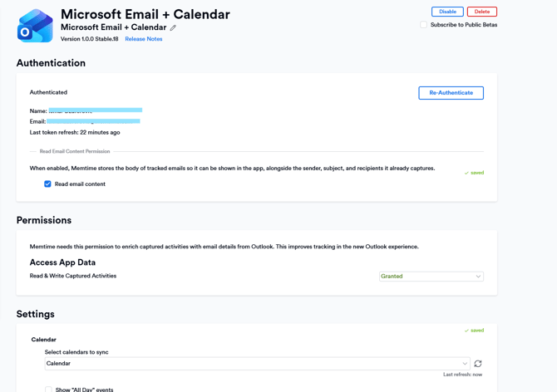Click the Authenticated status text
The width and height of the screenshot is (557, 392).
[48, 92]
